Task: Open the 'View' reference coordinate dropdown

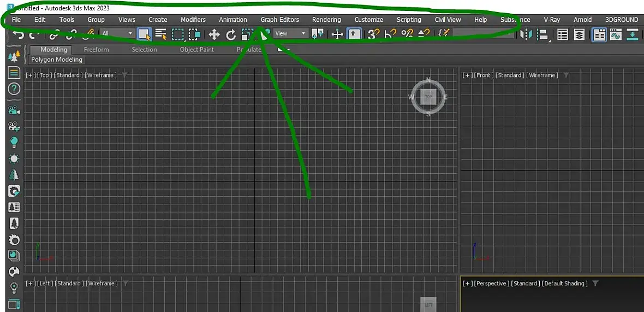Action: click(291, 33)
